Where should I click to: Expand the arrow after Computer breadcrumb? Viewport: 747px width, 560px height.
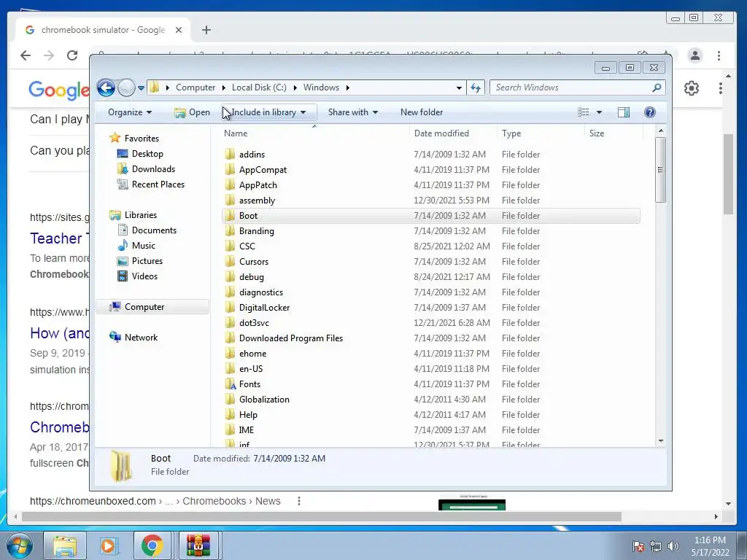tap(224, 87)
